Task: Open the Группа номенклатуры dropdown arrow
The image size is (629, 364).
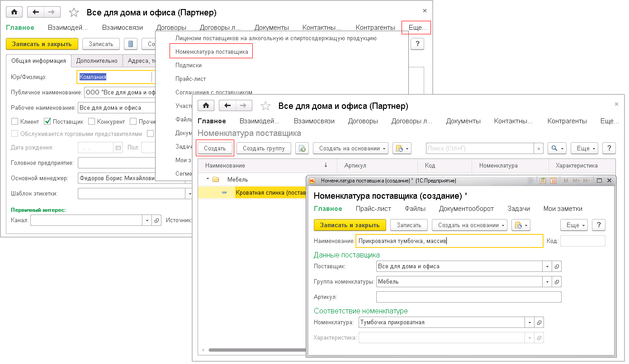Action: click(548, 282)
